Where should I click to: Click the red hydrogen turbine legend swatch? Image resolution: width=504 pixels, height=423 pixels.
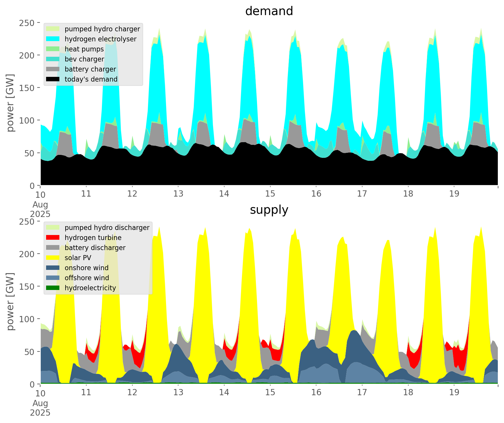click(x=53, y=238)
